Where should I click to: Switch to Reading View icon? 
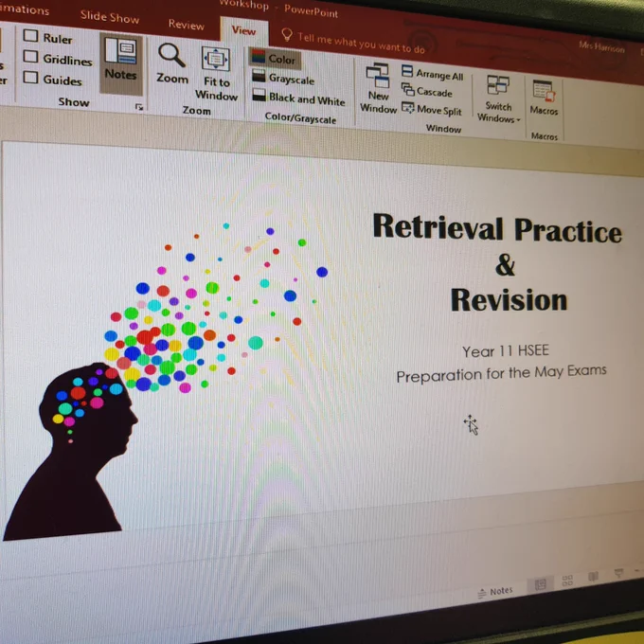(593, 576)
